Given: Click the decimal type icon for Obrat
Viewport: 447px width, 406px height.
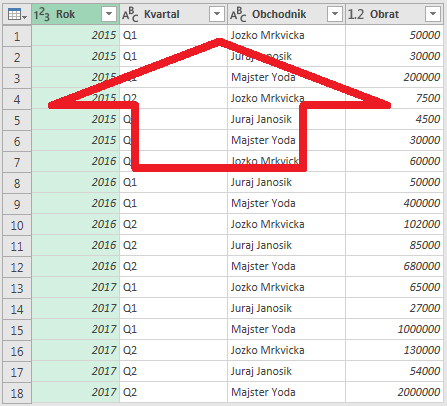Looking at the screenshot, I should point(356,14).
